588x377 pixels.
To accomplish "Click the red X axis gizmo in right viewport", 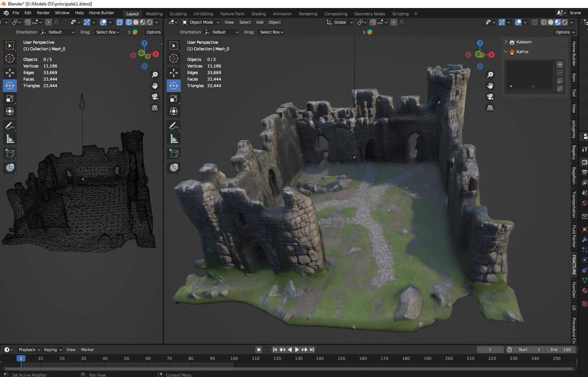I will (x=492, y=55).
